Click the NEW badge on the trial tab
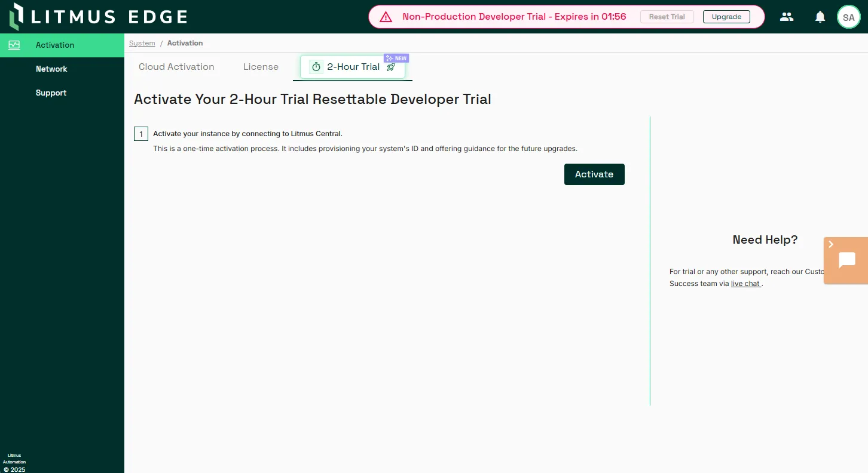The height and width of the screenshot is (473, 868). [396, 59]
